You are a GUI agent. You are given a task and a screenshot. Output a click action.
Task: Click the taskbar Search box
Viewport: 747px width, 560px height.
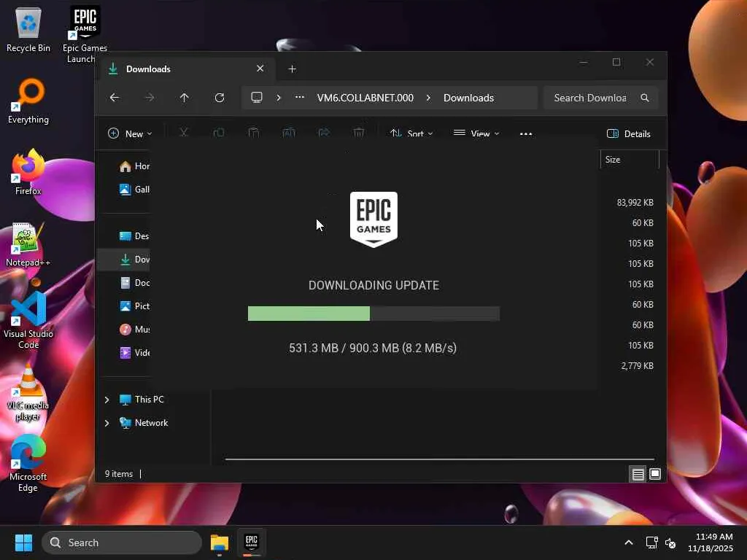point(122,542)
